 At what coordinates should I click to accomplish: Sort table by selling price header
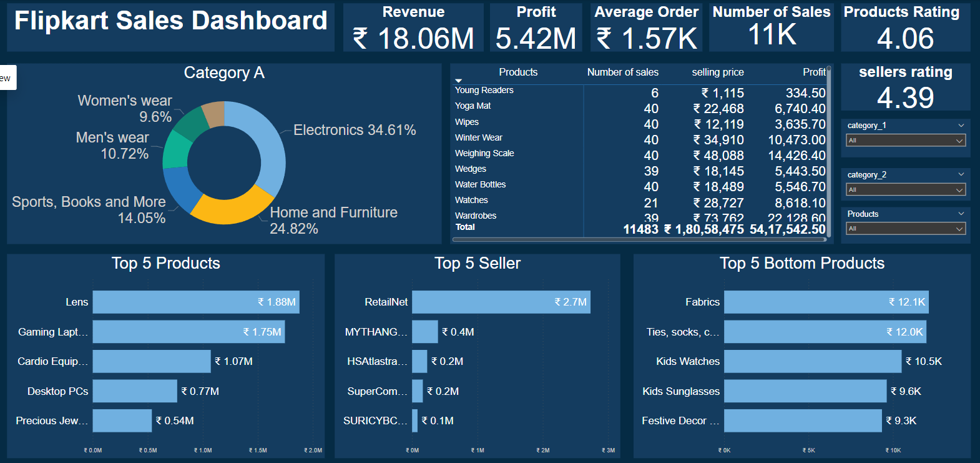pyautogui.click(x=717, y=72)
